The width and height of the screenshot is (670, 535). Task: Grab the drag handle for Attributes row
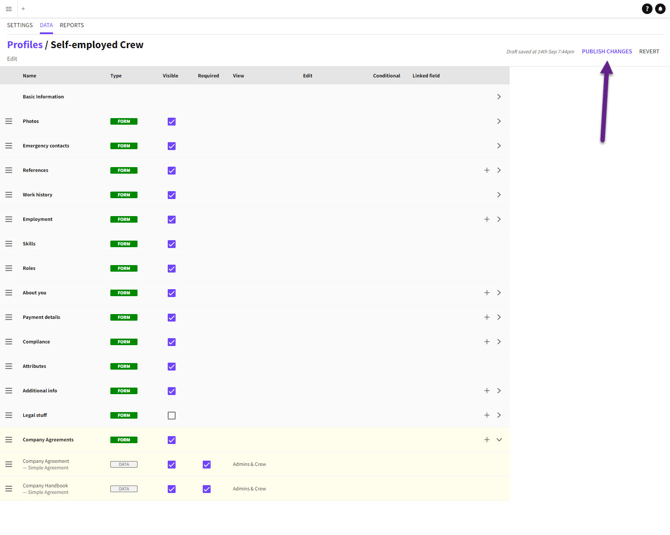click(x=9, y=366)
